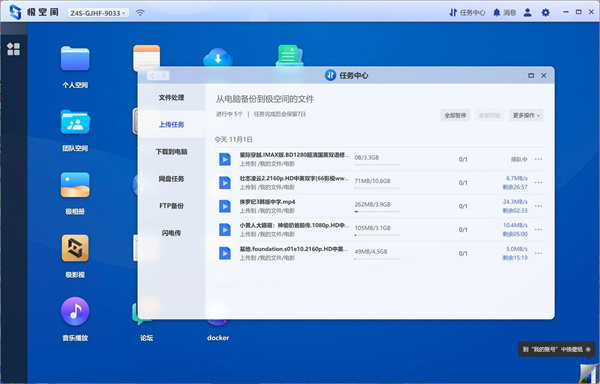Open the app grid launcher in the sidebar
The image size is (600, 384).
(x=13, y=49)
